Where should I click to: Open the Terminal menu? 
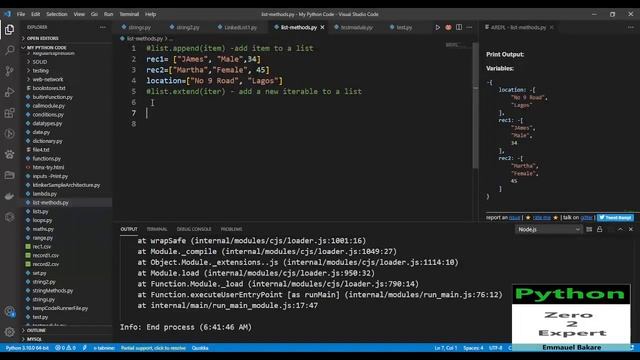coord(129,14)
